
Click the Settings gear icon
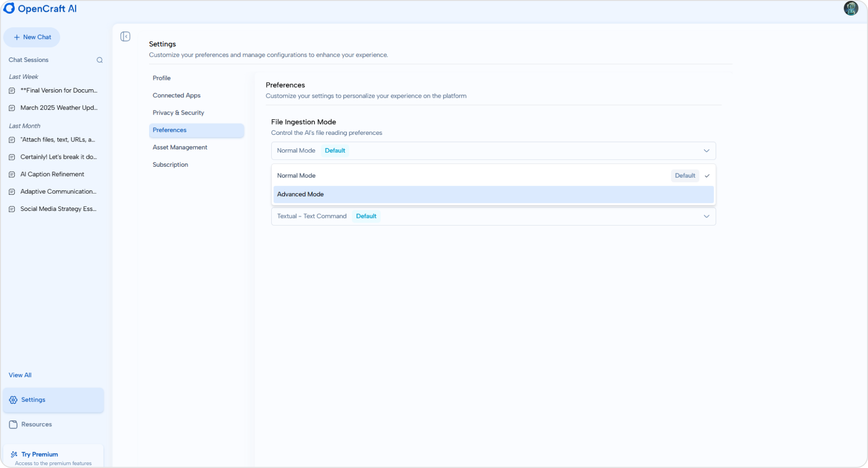tap(13, 400)
